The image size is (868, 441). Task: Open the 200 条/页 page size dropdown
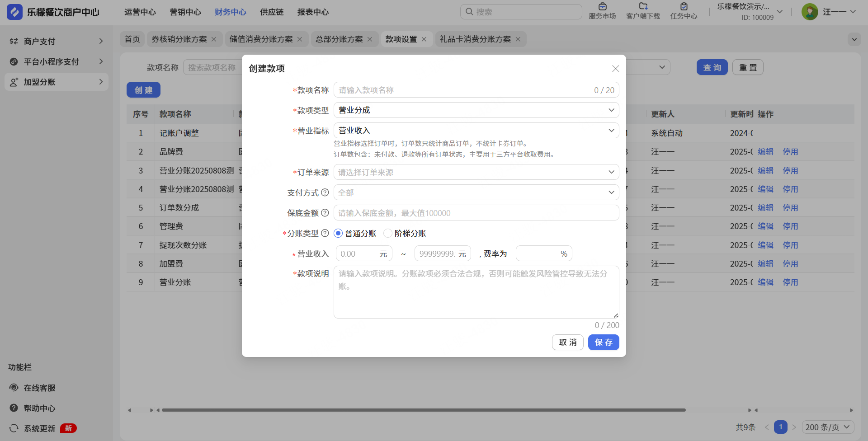click(828, 427)
